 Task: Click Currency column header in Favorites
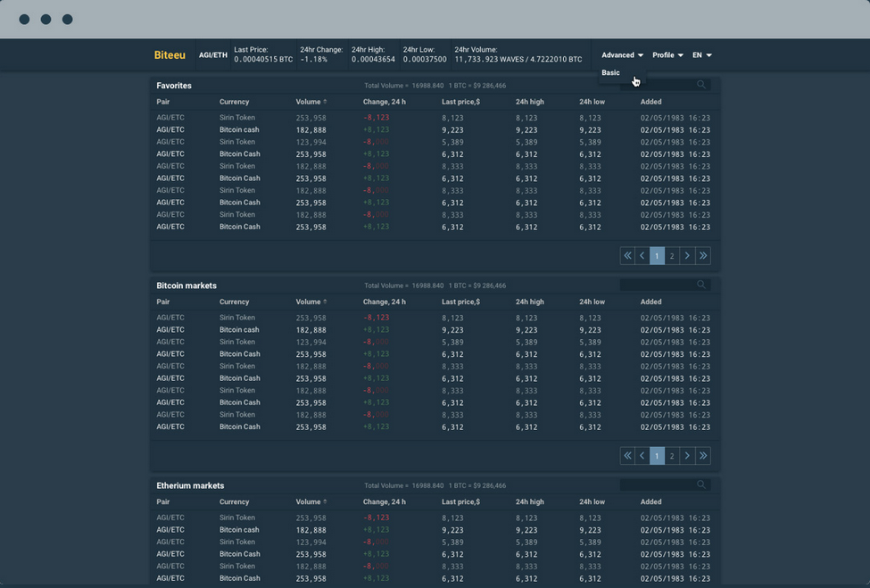click(234, 102)
